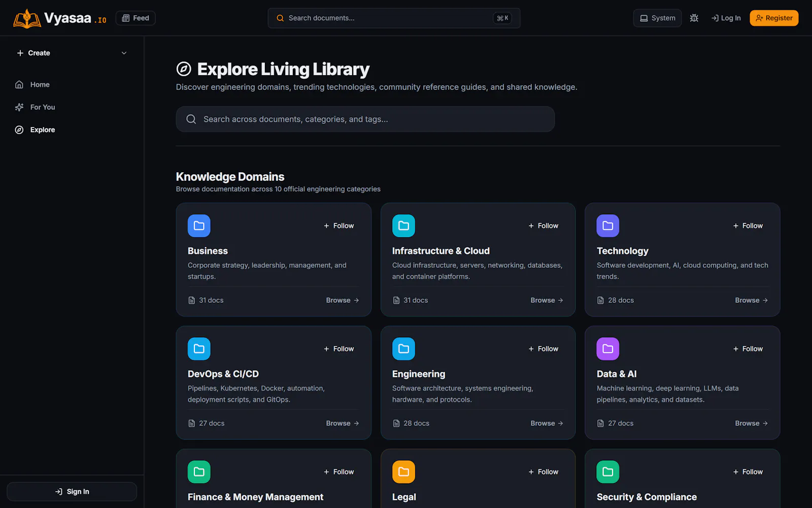Image resolution: width=812 pixels, height=508 pixels.
Task: Open the Security & Compliance card title
Action: (647, 497)
